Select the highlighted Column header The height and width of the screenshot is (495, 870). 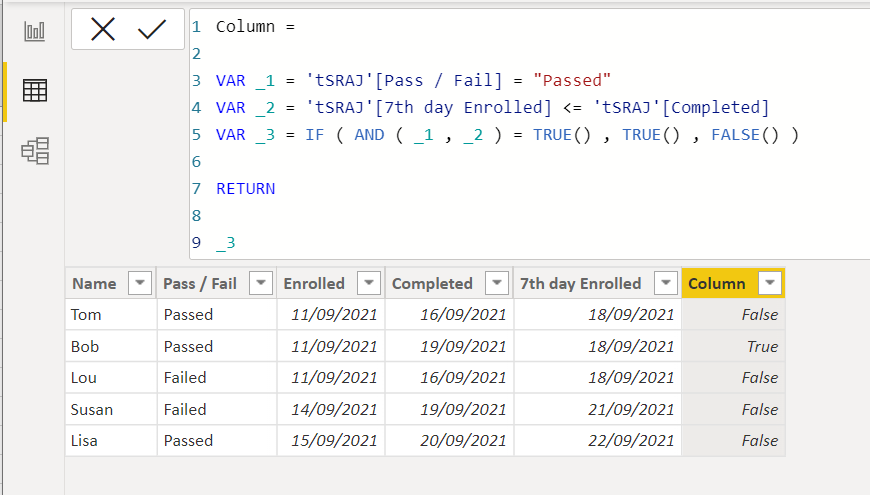tap(716, 284)
